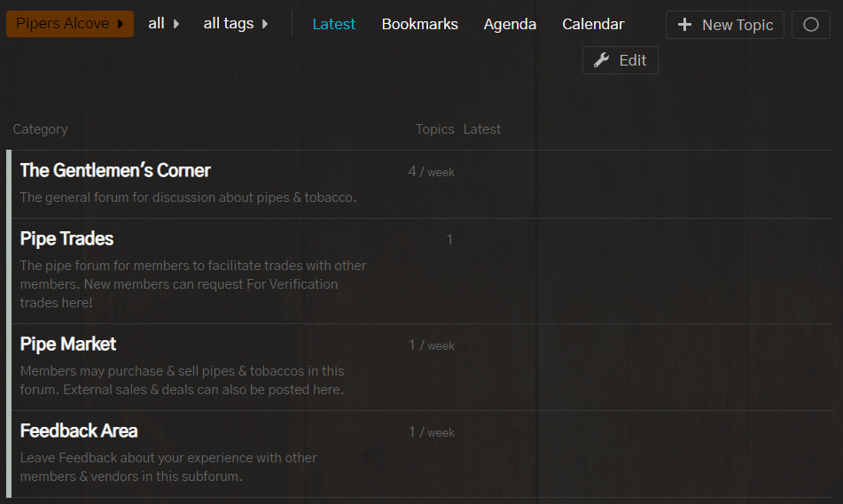Expand the 'all' subcategory filter dropdown

click(163, 24)
